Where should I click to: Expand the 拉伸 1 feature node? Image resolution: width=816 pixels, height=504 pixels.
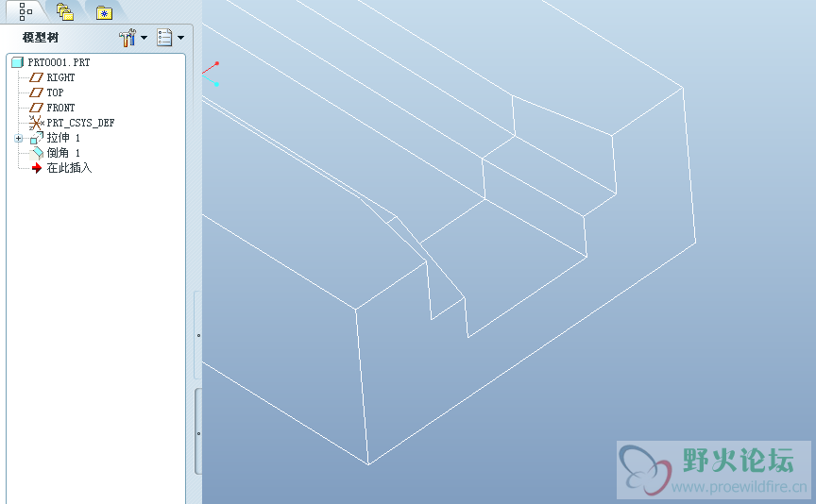pos(18,138)
